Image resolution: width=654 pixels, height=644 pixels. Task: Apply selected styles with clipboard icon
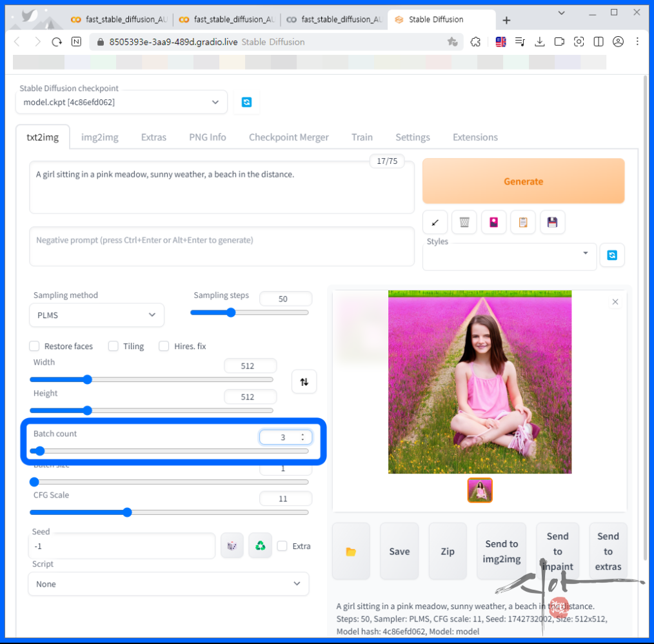[523, 223]
